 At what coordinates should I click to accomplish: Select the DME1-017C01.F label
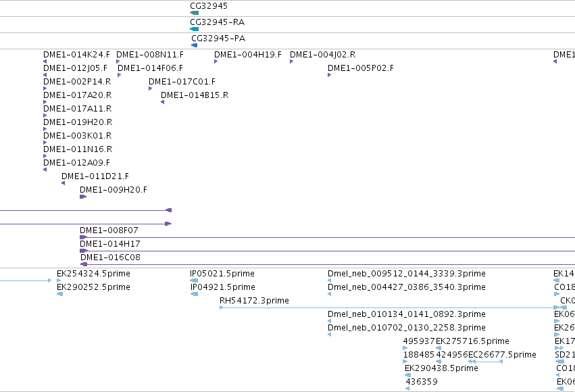click(x=182, y=82)
